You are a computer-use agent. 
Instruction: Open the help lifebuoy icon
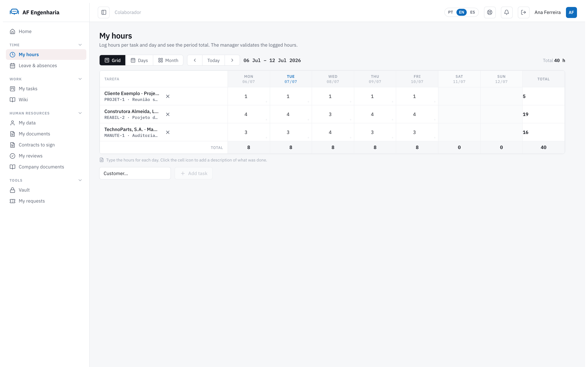coord(490,12)
